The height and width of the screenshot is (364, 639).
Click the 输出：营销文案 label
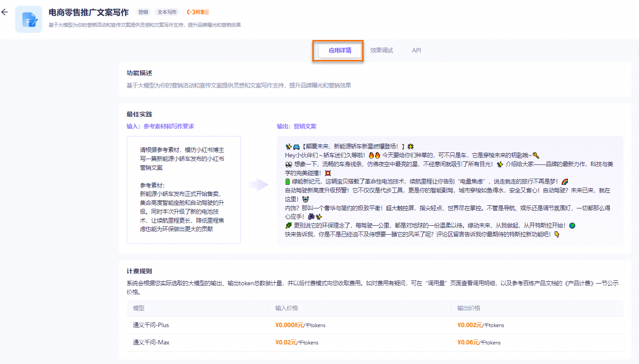click(296, 126)
